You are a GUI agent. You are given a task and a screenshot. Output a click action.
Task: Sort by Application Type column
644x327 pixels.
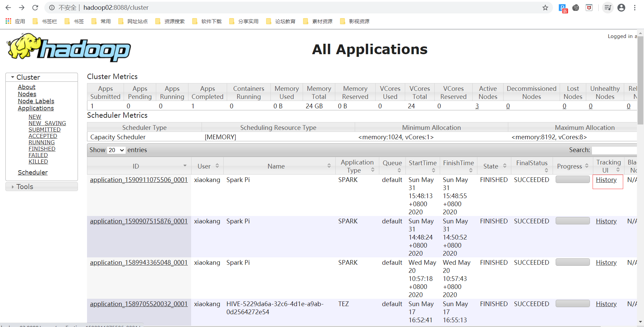click(x=373, y=170)
